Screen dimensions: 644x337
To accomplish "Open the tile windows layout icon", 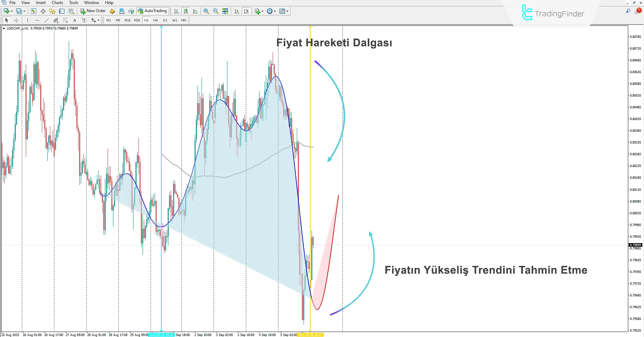I will (x=225, y=11).
